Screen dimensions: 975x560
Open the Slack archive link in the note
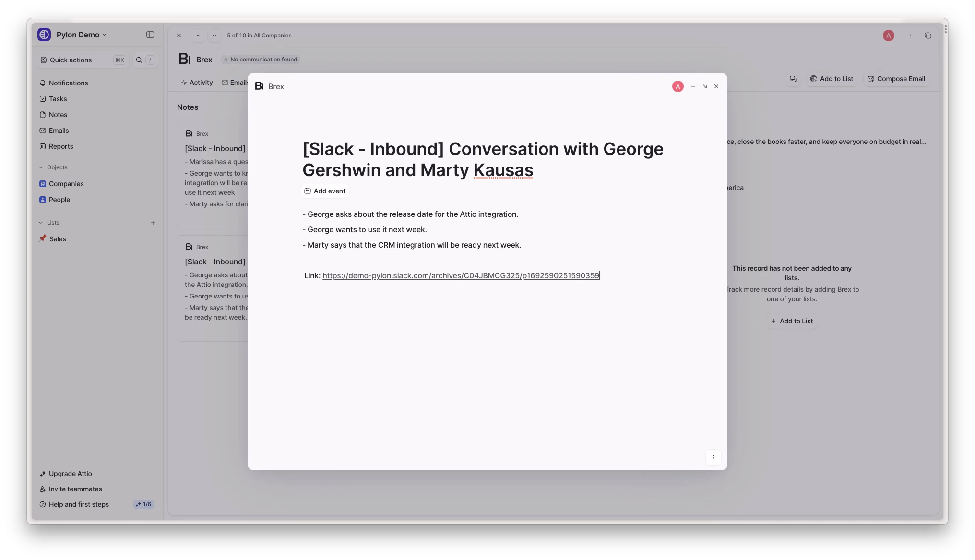tap(461, 275)
